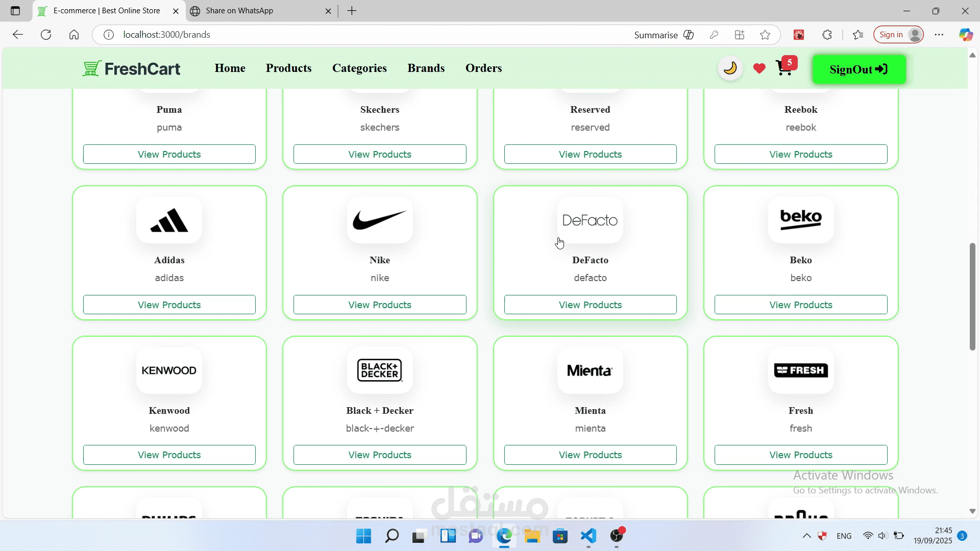This screenshot has width=980, height=551.
Task: Open the favorites list icon
Action: click(x=858, y=35)
